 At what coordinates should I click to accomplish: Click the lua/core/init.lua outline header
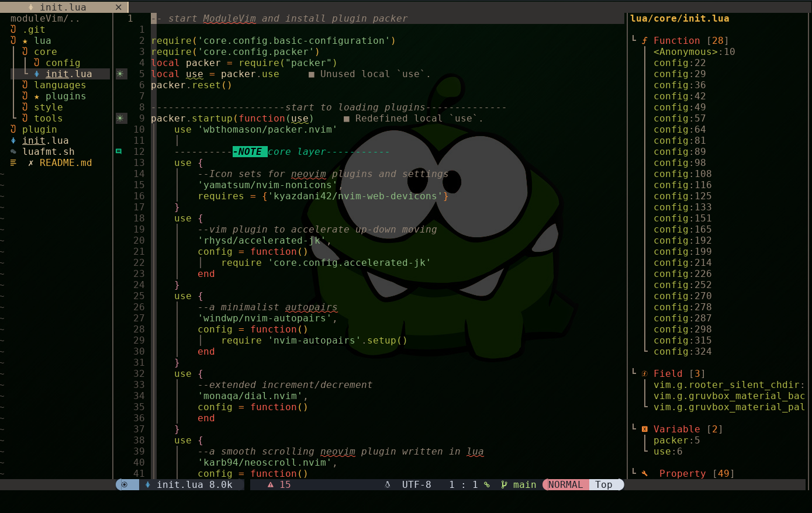click(x=680, y=19)
